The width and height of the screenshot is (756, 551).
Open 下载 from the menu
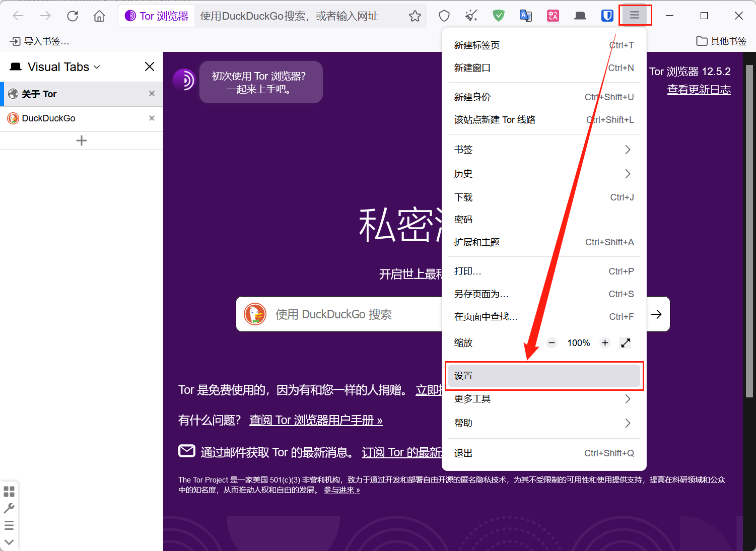coord(544,197)
